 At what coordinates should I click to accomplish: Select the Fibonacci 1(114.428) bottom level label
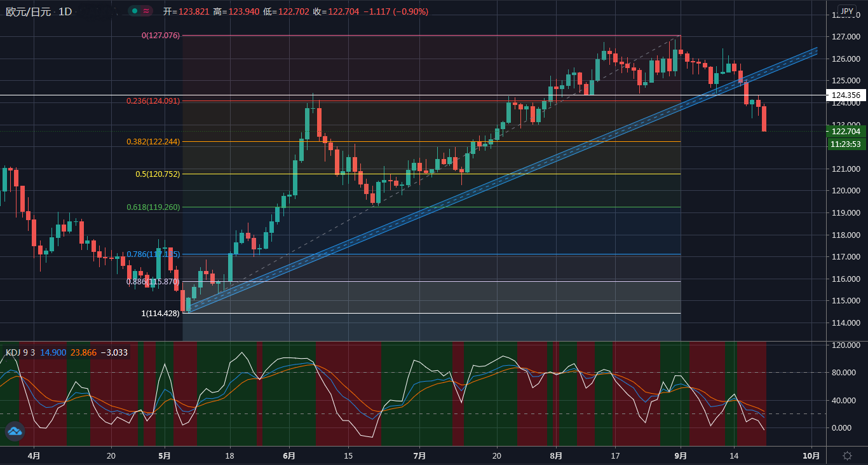(x=161, y=313)
